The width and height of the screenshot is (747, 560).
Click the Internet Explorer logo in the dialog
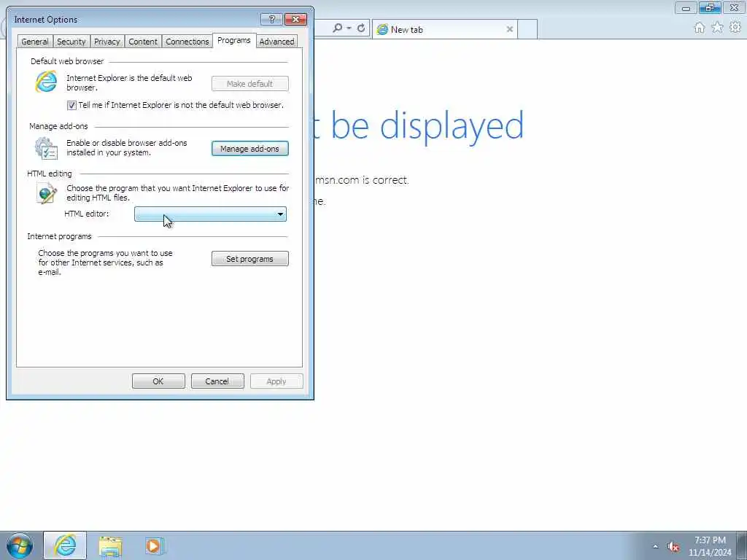[x=46, y=82]
